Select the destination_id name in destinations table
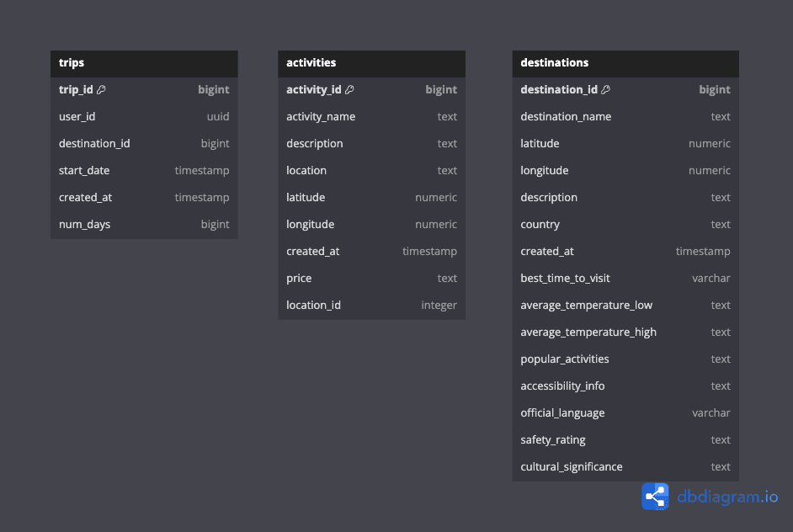This screenshot has width=793, height=532. [x=559, y=89]
